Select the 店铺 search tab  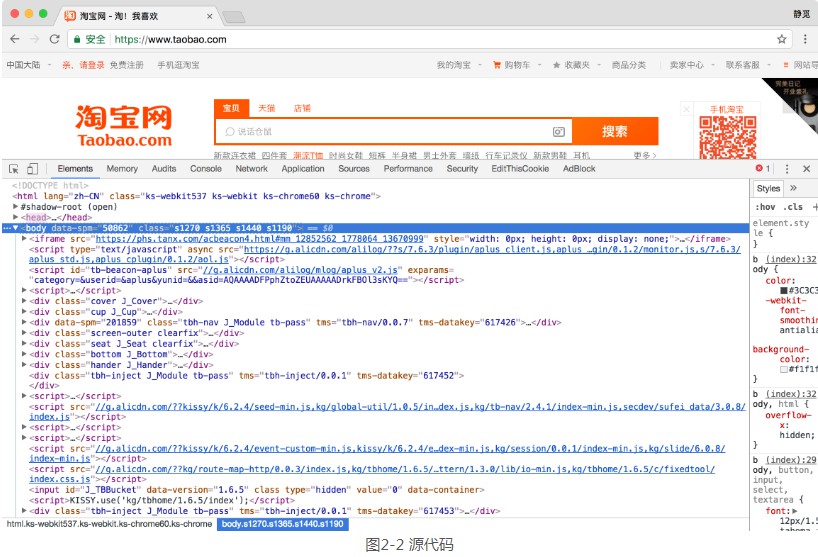[302, 108]
